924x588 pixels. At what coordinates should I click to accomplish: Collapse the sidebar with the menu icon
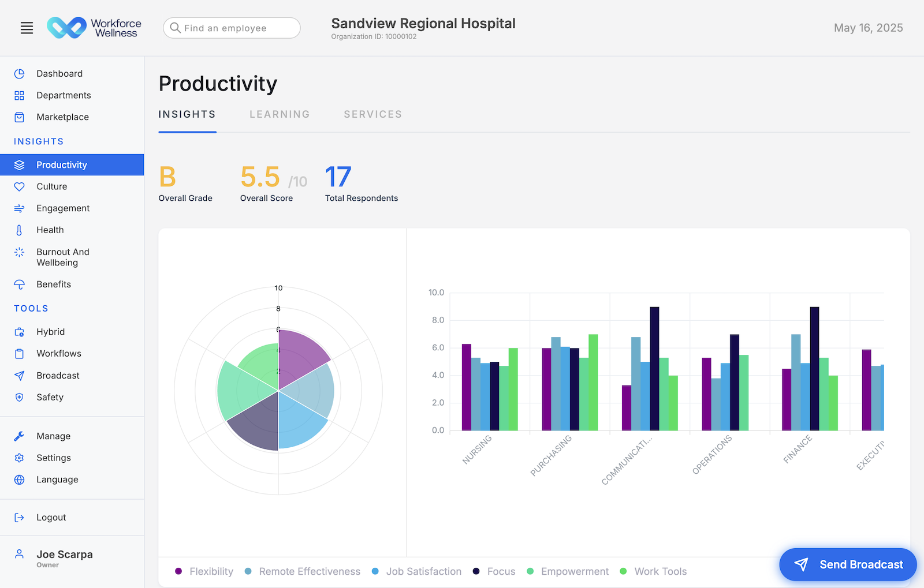tap(27, 27)
